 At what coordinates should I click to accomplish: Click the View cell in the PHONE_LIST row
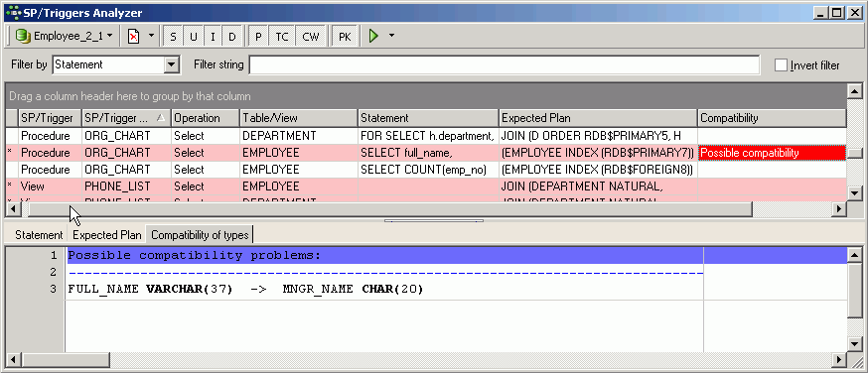[50, 186]
